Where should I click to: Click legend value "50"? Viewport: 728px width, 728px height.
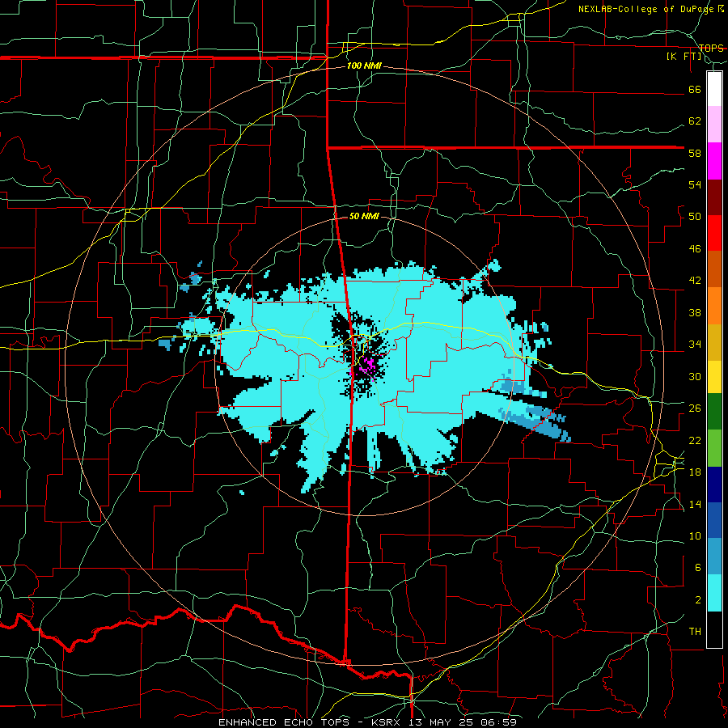pyautogui.click(x=695, y=217)
